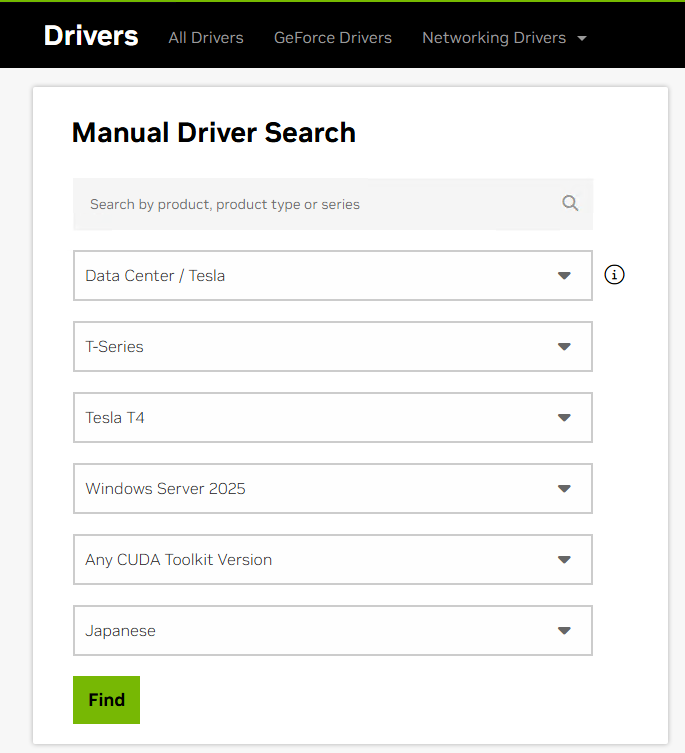
Task: Click the arrow icon in the Tesla T4 dropdown
Action: point(564,418)
